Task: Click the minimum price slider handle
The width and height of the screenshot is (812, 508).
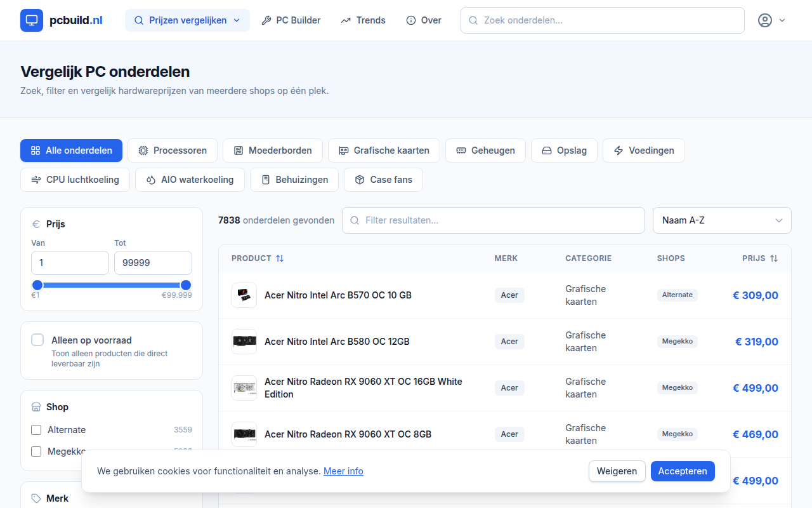Action: [x=37, y=285]
